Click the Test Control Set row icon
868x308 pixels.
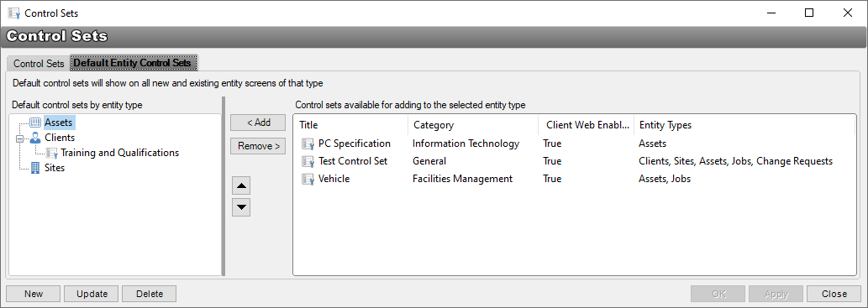pos(308,161)
